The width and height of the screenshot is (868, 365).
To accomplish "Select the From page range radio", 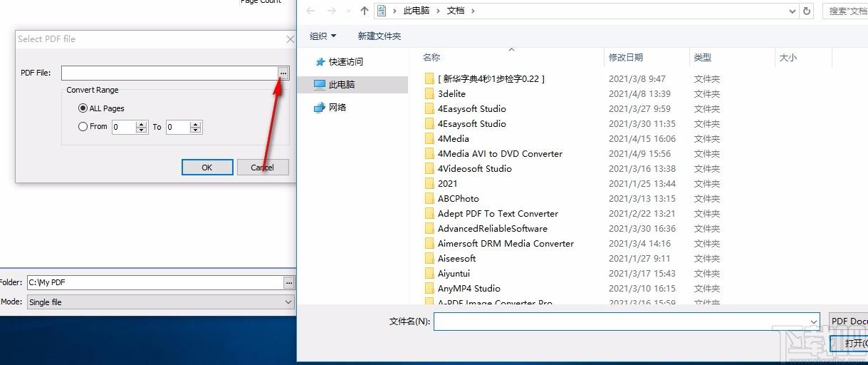I will point(83,127).
